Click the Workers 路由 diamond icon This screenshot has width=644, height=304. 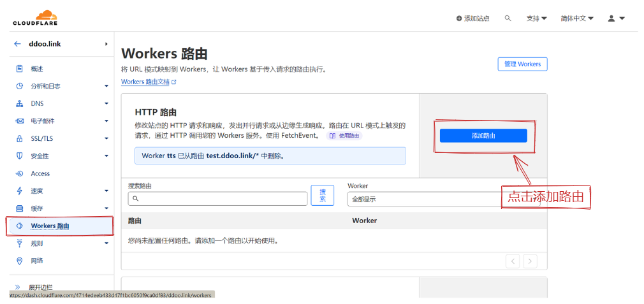[19, 226]
